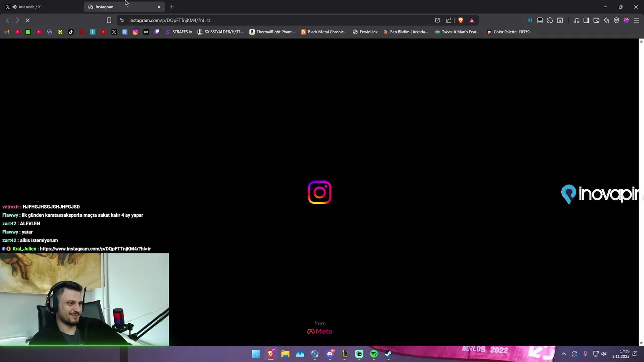Open the media playlist music note icon

[576, 20]
